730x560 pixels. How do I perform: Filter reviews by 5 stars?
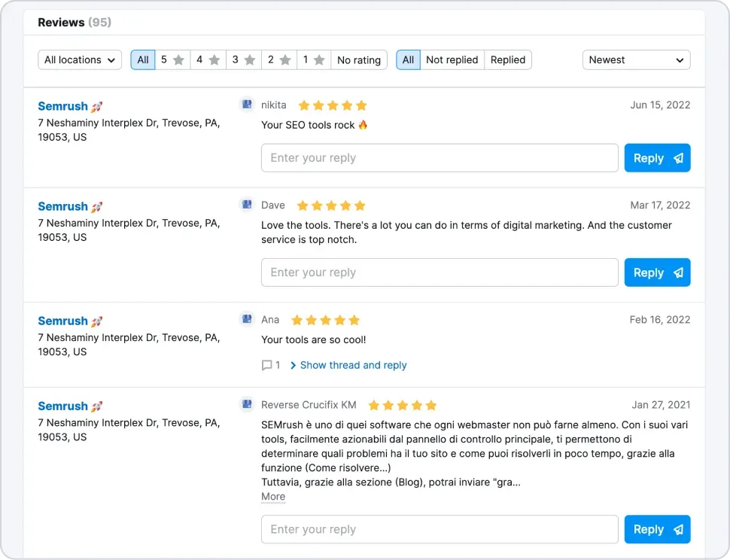pos(173,60)
